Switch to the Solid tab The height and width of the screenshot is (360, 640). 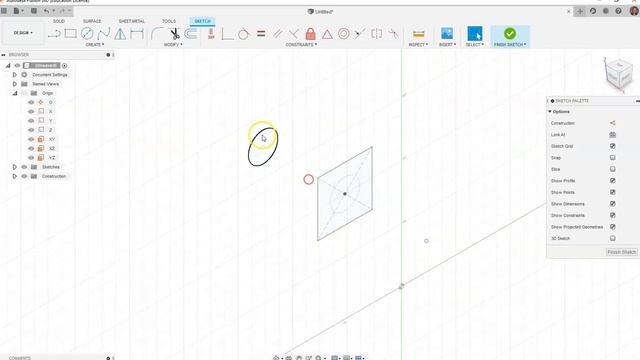pyautogui.click(x=59, y=21)
